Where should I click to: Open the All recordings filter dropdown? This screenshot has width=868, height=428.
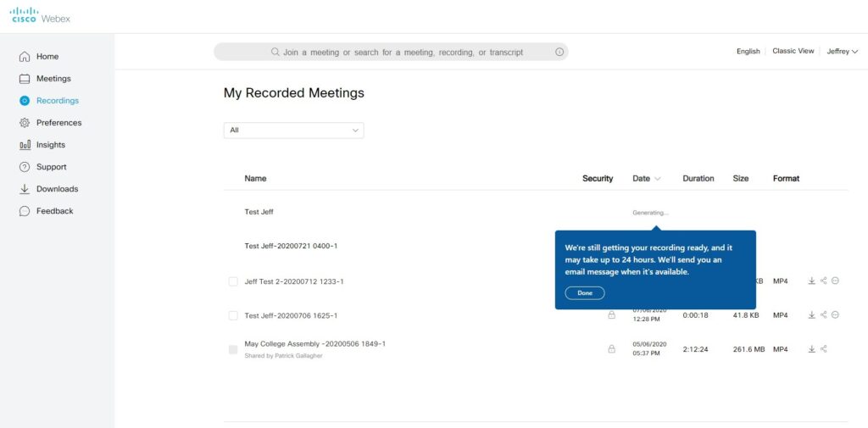[293, 130]
